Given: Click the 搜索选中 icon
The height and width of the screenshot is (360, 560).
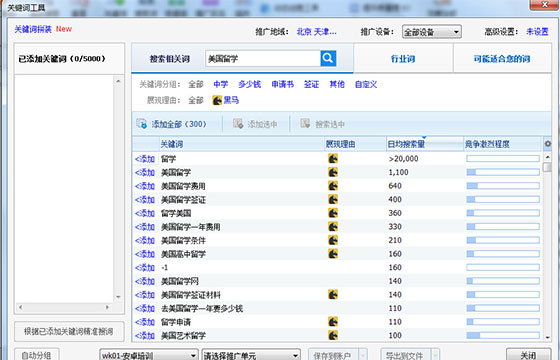Looking at the screenshot, I should (305, 124).
